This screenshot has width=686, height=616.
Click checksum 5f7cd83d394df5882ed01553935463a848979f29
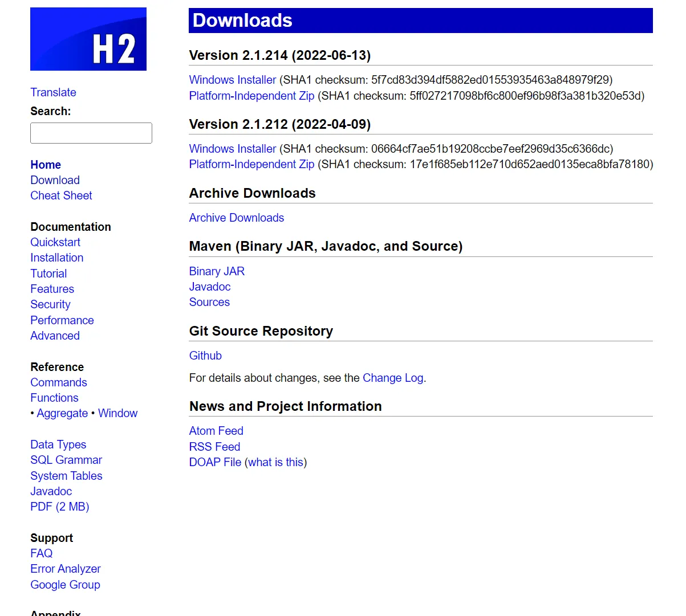point(490,80)
